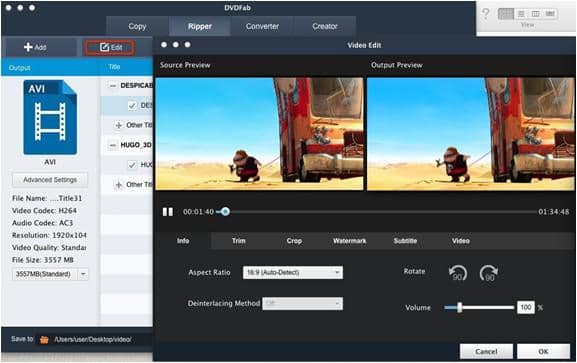The width and height of the screenshot is (577, 363).
Task: Confirm edits with OK button
Action: click(x=544, y=352)
